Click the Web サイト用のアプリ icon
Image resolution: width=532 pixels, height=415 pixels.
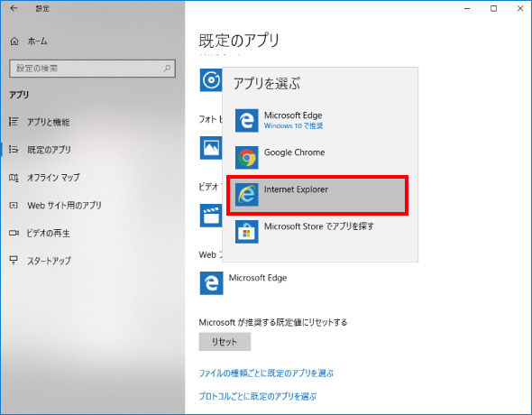[14, 206]
